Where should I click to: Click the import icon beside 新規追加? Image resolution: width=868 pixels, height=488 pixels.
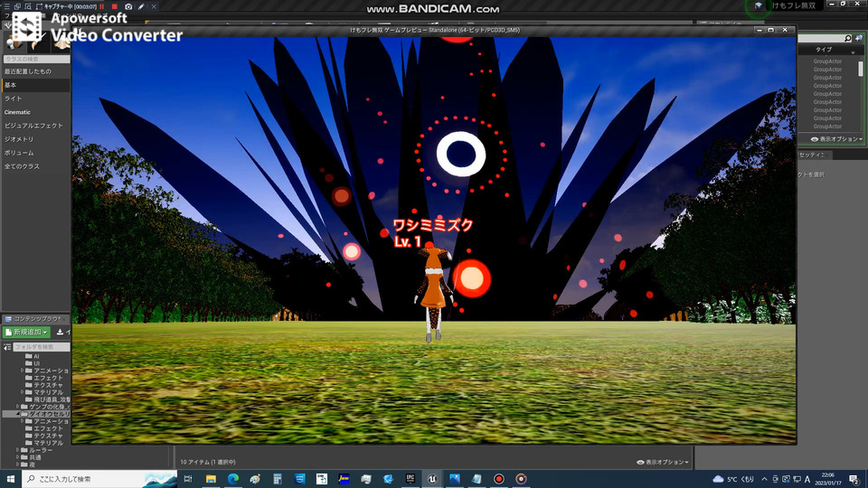(60, 332)
